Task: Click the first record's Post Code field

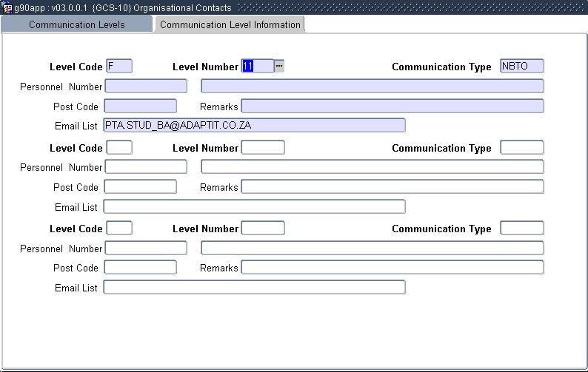Action: tap(140, 106)
